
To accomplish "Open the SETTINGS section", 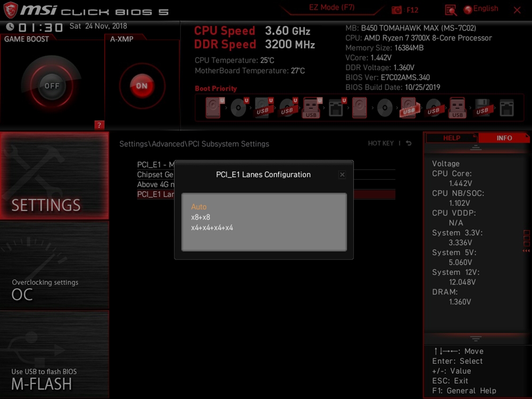I will coord(54,176).
